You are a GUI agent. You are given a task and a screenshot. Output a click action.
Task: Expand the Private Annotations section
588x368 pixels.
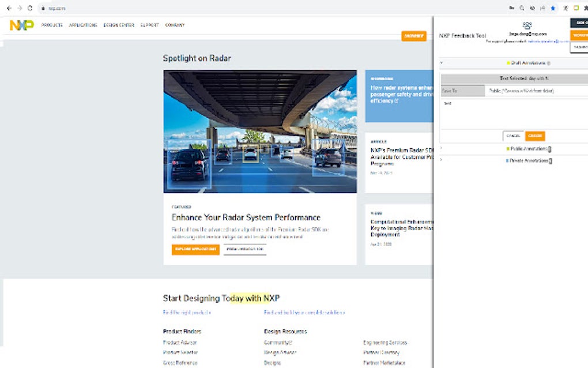(440, 160)
